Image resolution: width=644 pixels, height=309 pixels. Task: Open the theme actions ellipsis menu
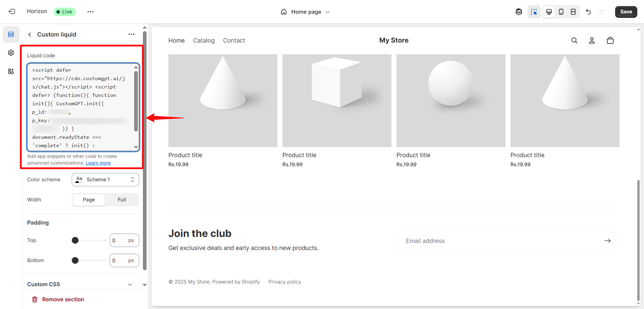click(x=91, y=12)
